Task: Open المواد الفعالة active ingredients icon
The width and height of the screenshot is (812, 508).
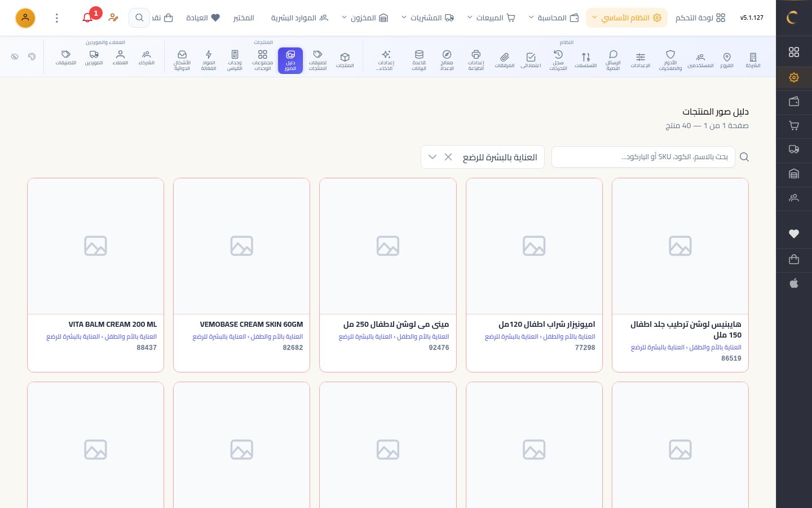Action: (209, 60)
